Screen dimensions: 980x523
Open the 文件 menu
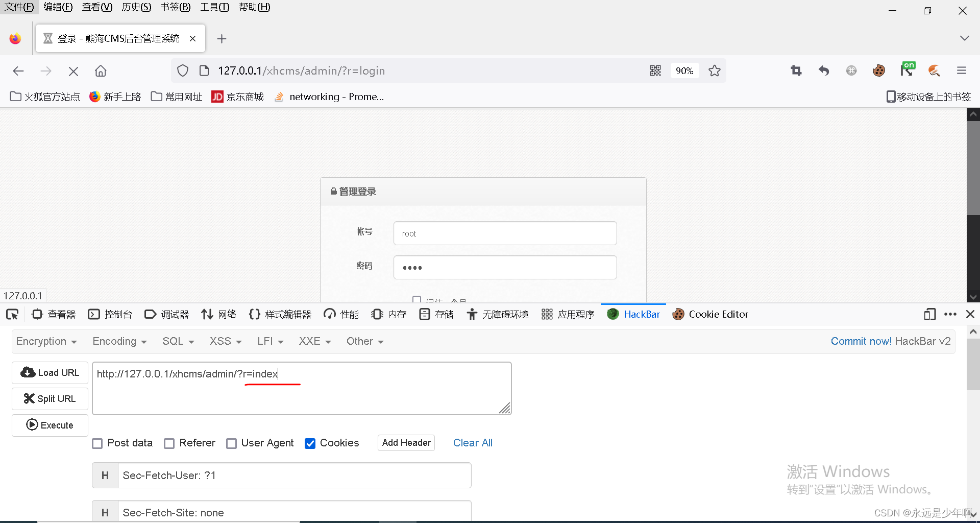click(19, 7)
